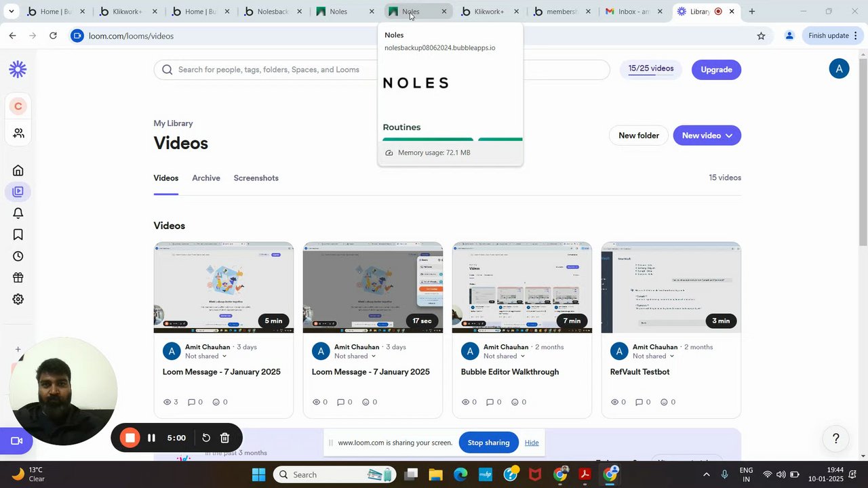Open weather widget showing 13°C
This screenshot has width=868, height=488.
(28, 474)
